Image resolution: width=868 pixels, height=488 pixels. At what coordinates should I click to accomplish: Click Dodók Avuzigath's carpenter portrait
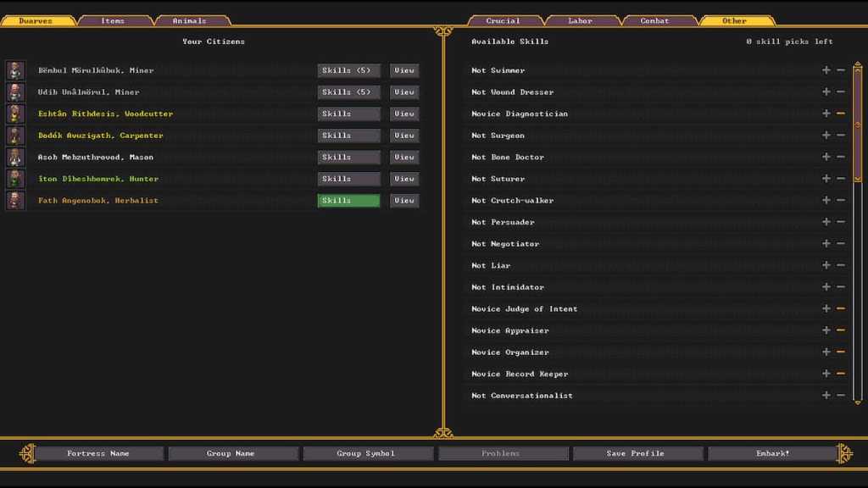pos(15,136)
